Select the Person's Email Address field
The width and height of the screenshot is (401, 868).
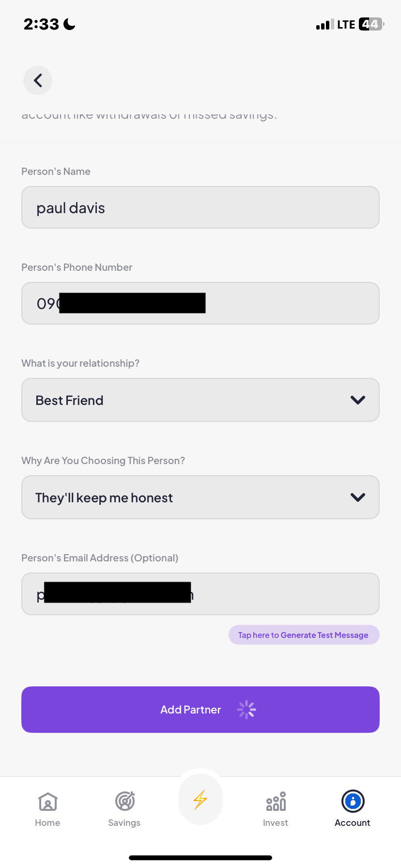click(x=286, y=594)
